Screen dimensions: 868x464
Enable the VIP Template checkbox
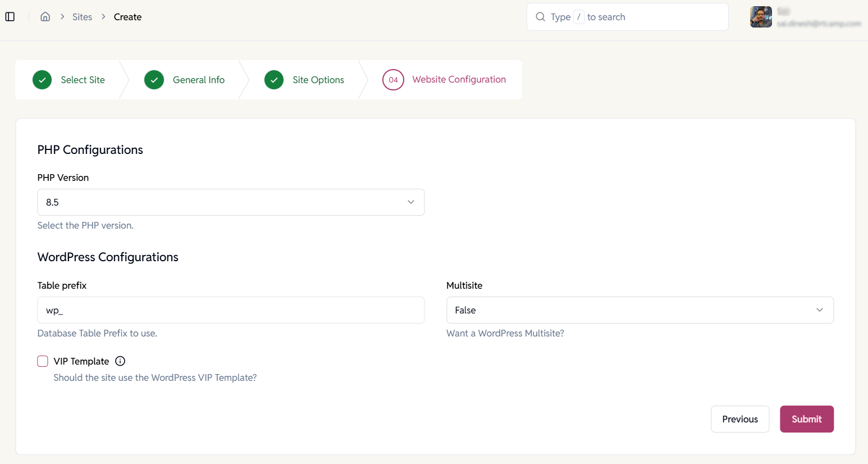pyautogui.click(x=43, y=361)
